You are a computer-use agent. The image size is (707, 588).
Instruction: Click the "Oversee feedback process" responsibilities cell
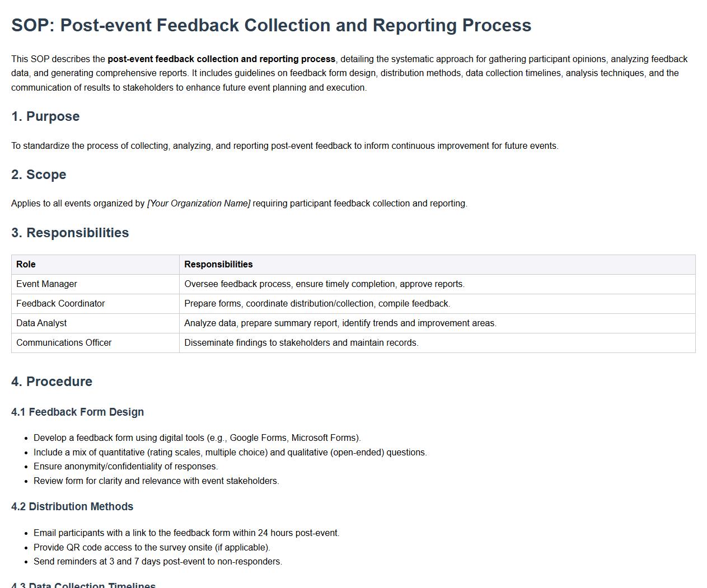pyautogui.click(x=324, y=284)
